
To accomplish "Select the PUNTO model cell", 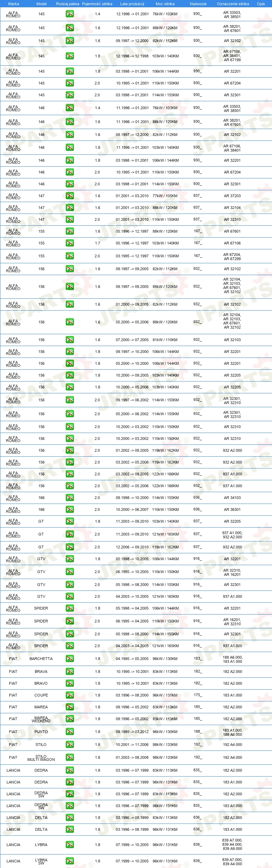I will point(41,732).
